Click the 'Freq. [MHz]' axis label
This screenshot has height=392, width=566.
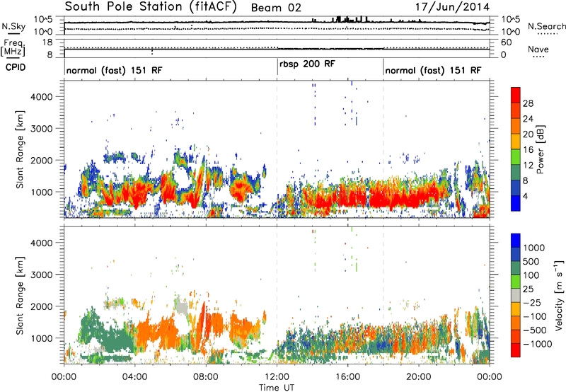13,48
